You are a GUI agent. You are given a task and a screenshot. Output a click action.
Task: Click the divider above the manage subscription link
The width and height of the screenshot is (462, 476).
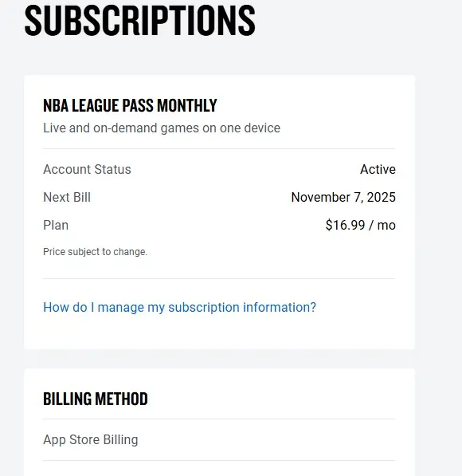[x=219, y=278]
